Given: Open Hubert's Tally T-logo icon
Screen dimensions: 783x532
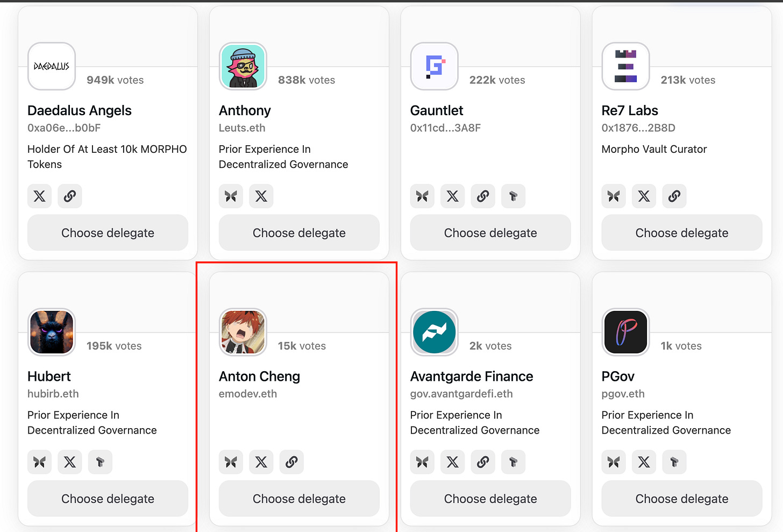Looking at the screenshot, I should coord(100,462).
